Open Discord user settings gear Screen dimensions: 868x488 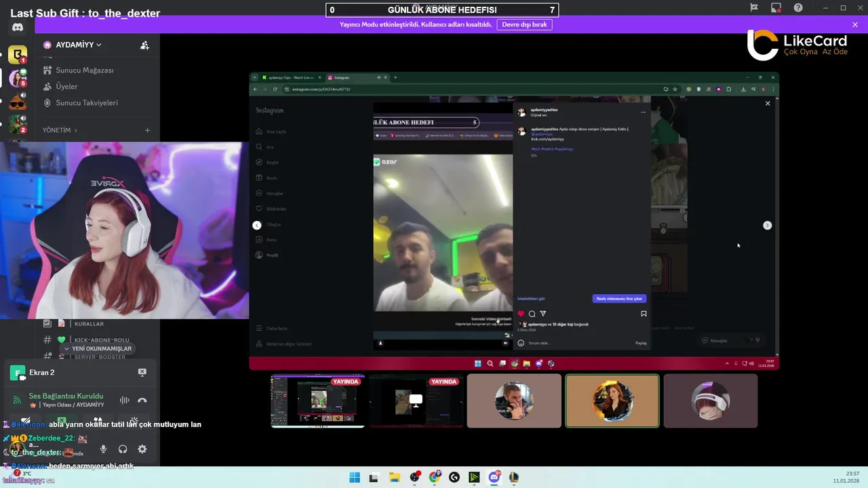(x=142, y=449)
